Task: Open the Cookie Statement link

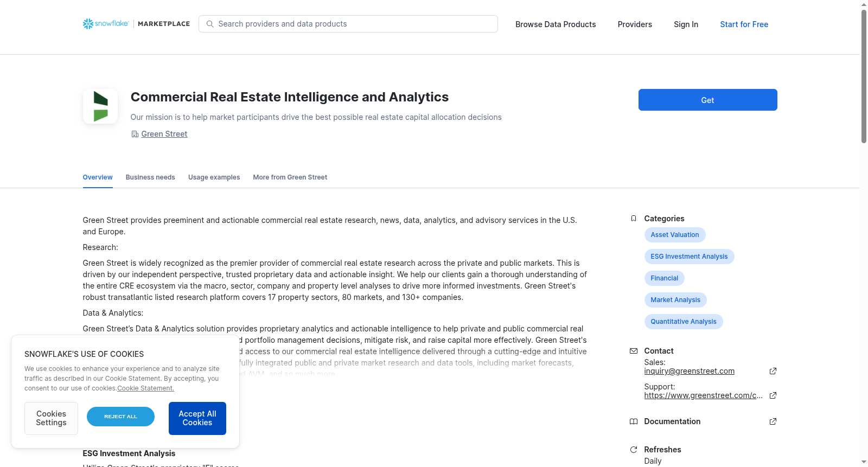Action: [146, 388]
